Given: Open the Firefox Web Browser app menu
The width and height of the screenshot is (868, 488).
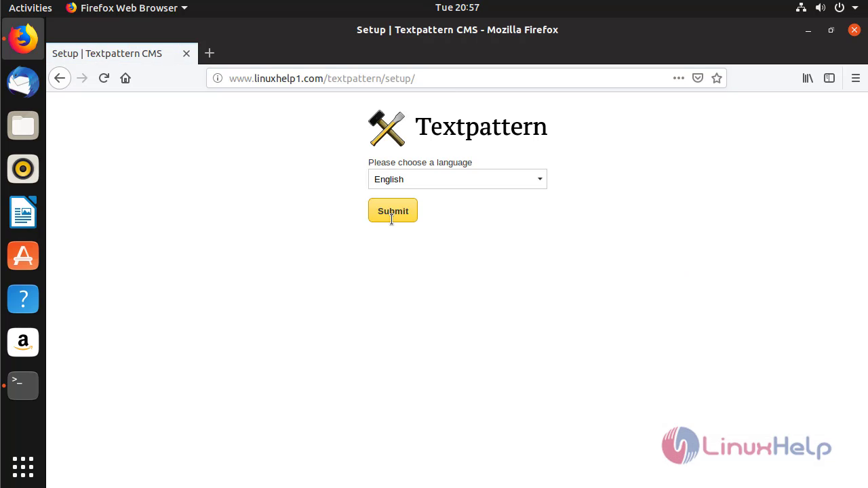Looking at the screenshot, I should (x=127, y=7).
